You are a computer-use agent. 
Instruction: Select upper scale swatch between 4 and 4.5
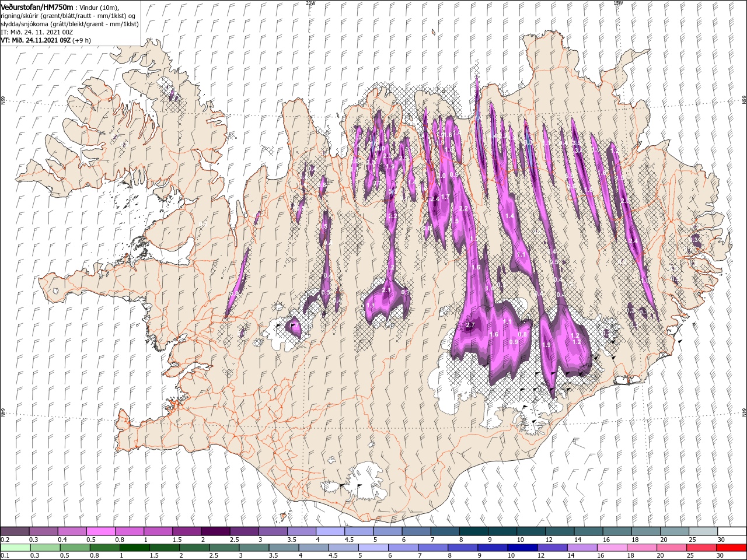pos(330,531)
